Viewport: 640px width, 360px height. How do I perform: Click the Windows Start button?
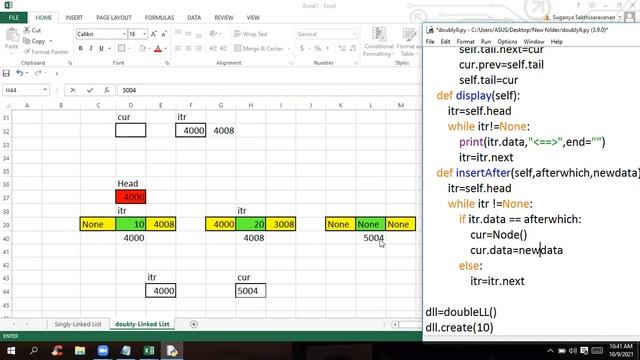point(11,351)
